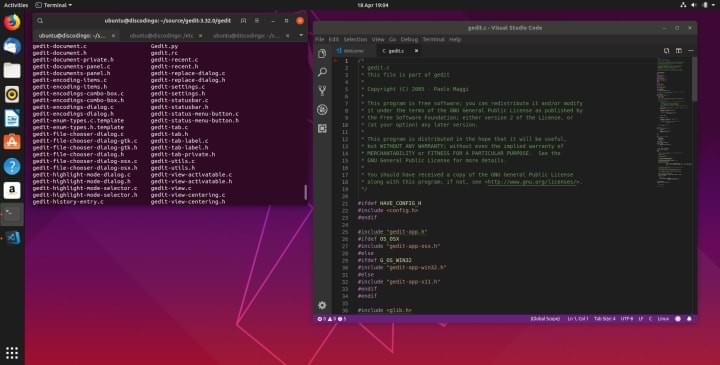Expand the terminal tabs dropdown arrow

coord(301,35)
